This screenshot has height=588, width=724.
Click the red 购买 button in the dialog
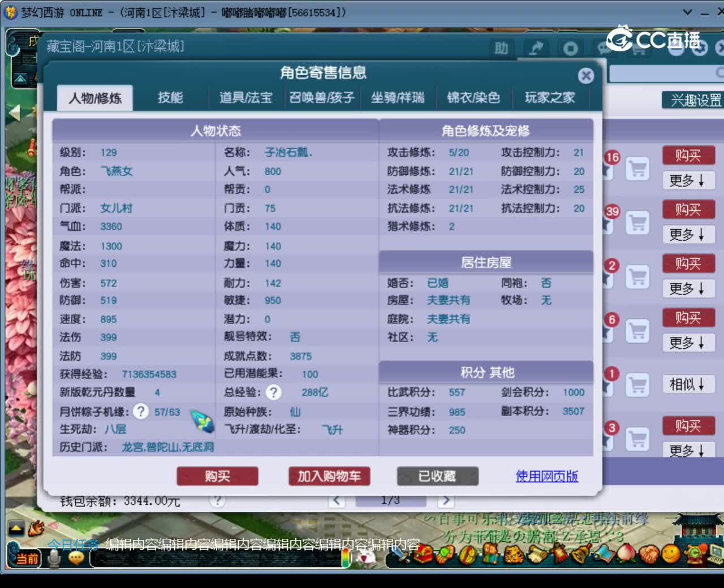tap(217, 476)
